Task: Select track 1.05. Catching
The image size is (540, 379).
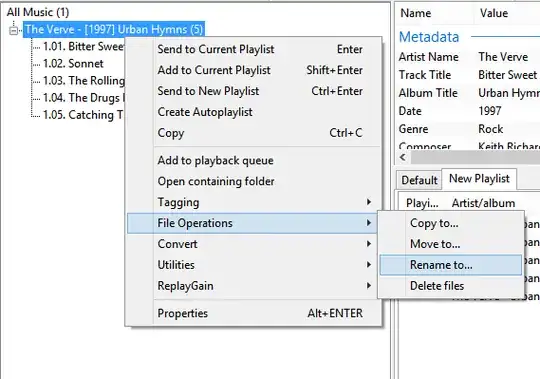Action: [83, 115]
